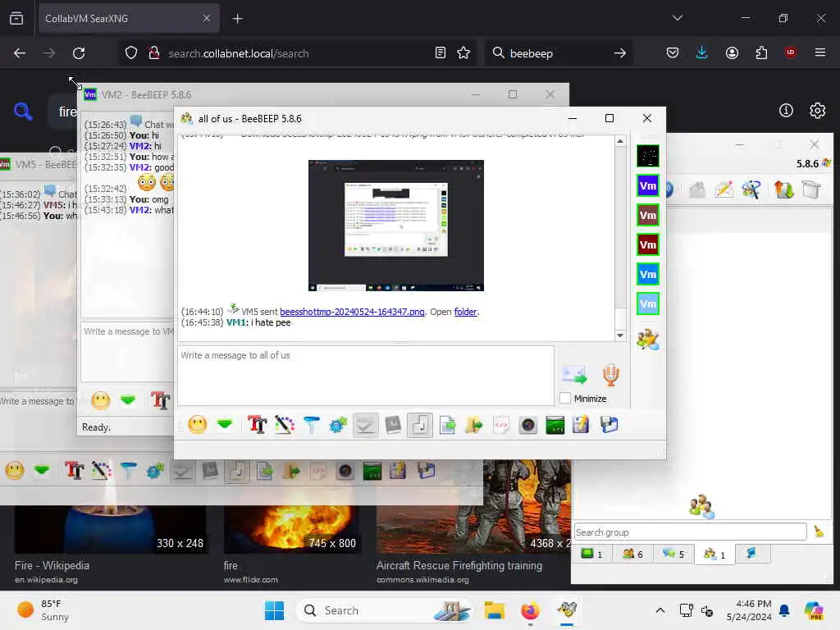Click green heart icon in 'all of us' toolbar
This screenshot has height=630, width=840.
pos(225,425)
